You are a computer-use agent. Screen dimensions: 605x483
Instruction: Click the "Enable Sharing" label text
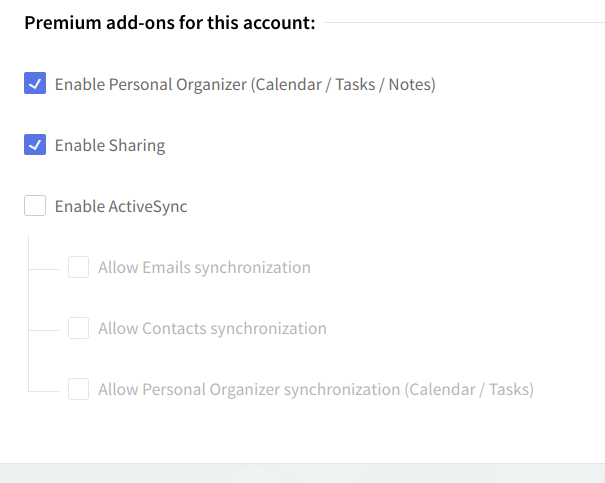[110, 146]
